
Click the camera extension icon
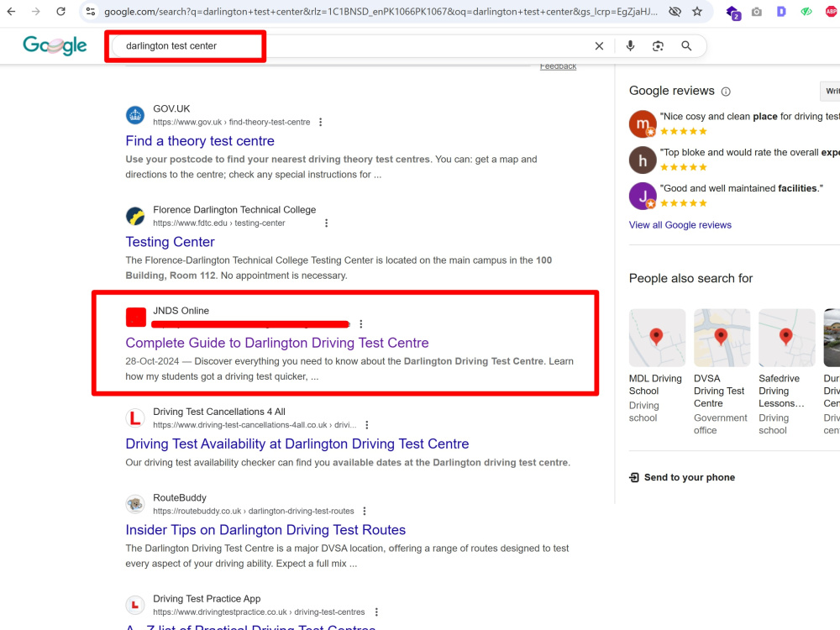pyautogui.click(x=757, y=11)
